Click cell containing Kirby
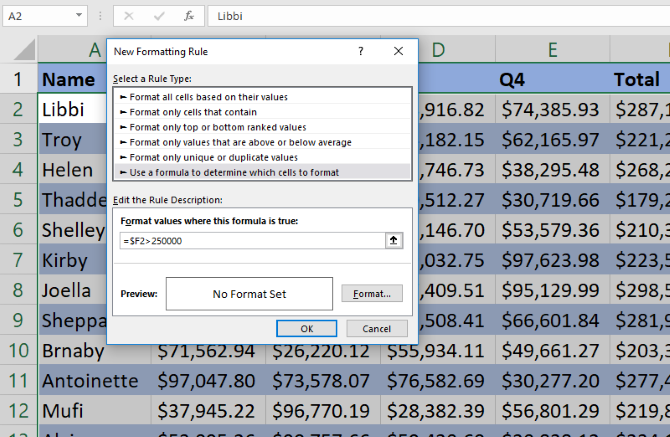This screenshot has height=437, width=670. (72, 260)
